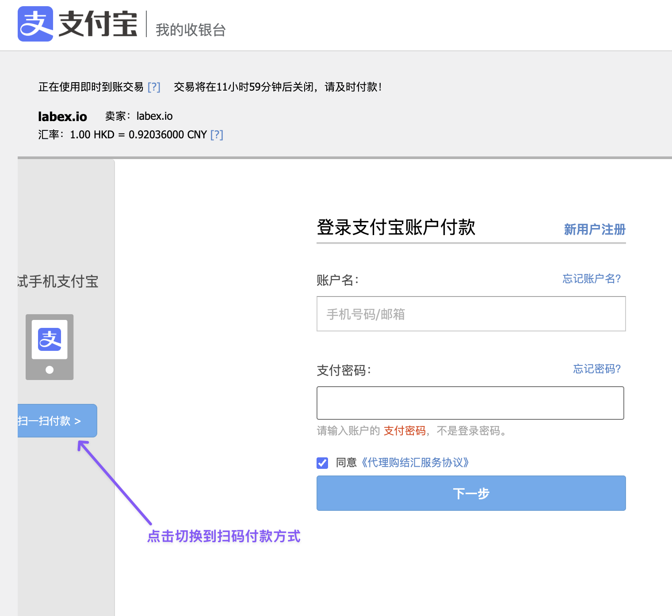The height and width of the screenshot is (616, 672).
Task: Open the help [?] for 即时到账交易
Action: (154, 87)
